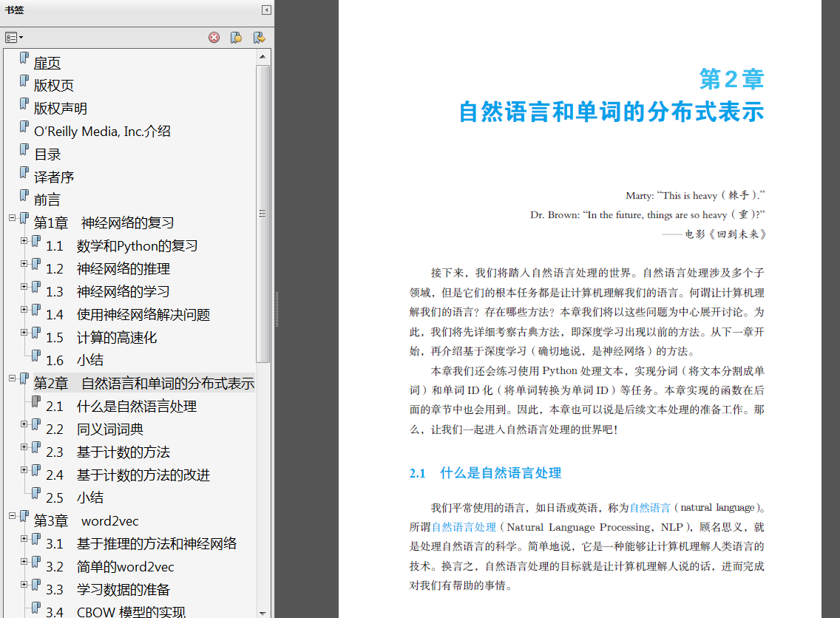Click the delete bookmark red X icon

click(x=214, y=38)
